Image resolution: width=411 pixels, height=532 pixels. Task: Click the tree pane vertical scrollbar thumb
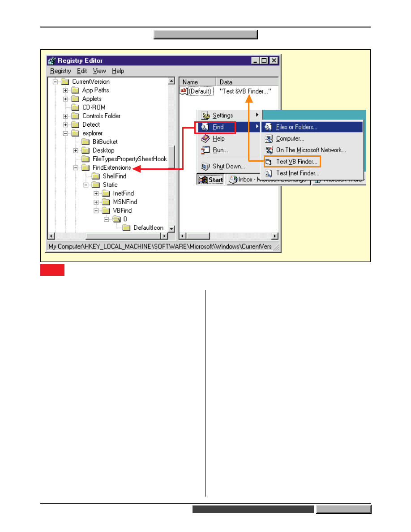point(171,157)
